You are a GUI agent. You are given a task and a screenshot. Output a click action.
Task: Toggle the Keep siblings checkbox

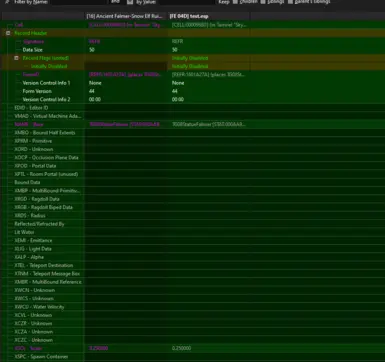coord(263,2)
